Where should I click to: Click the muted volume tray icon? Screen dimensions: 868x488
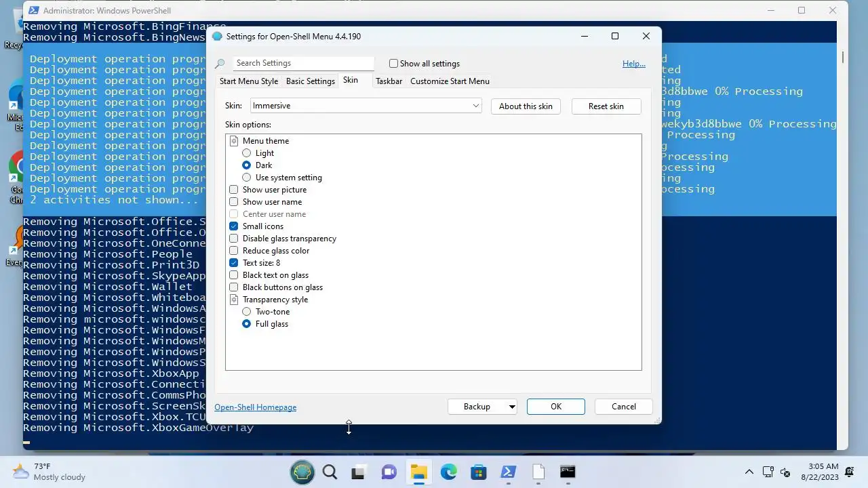point(785,472)
